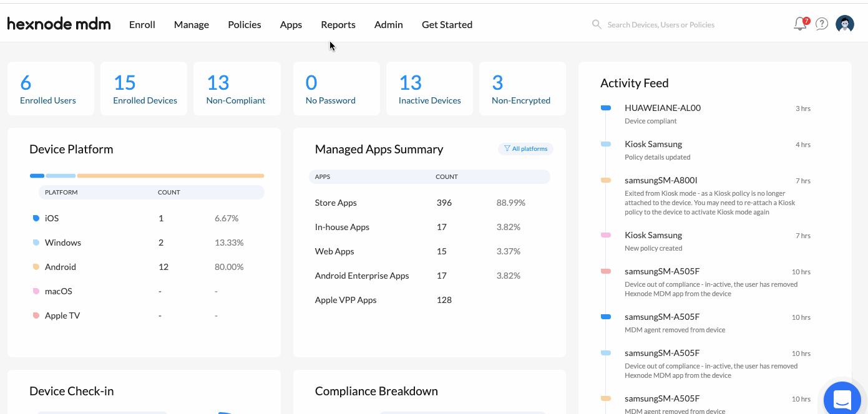The image size is (868, 414).
Task: Open the Manage menu
Action: click(192, 25)
